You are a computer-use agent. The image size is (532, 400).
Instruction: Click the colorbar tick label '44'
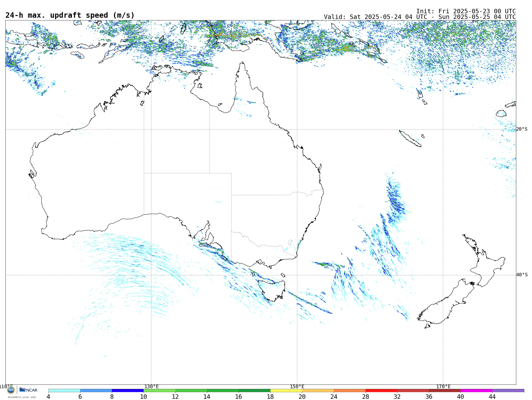[x=492, y=397]
